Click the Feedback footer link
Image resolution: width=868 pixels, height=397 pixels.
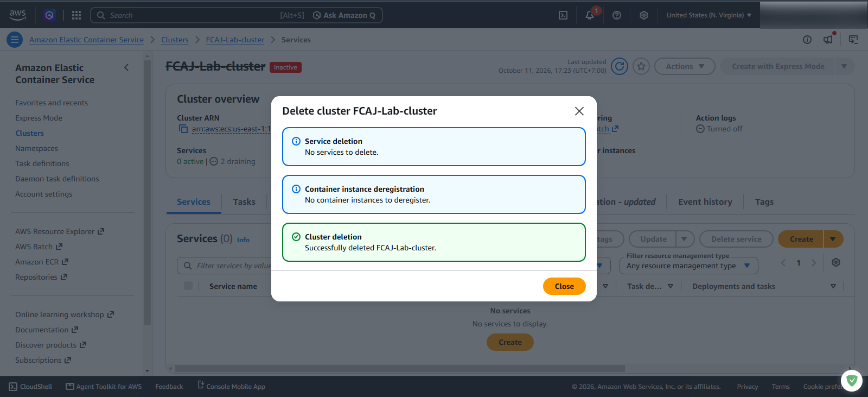(x=169, y=387)
